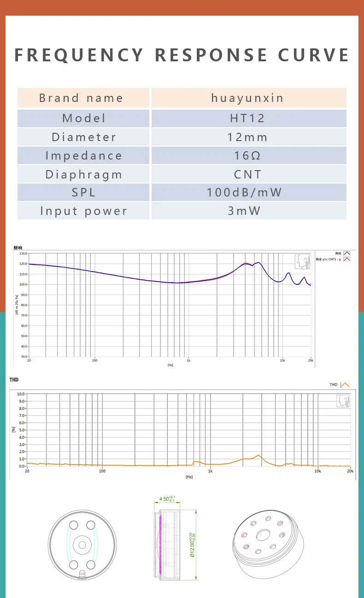The image size is (364, 598).
Task: Click the "Diaphragm" label cell
Action: pyautogui.click(x=83, y=174)
